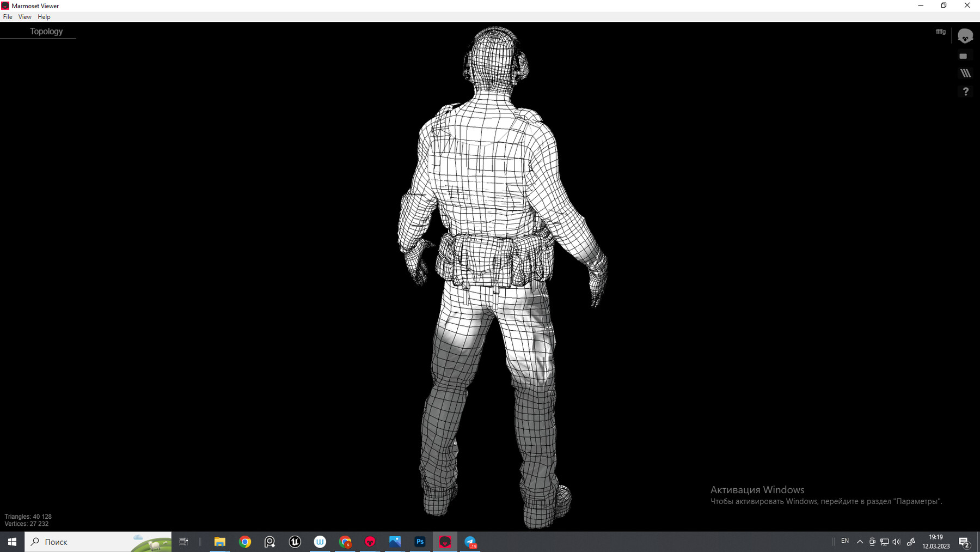Click the Marmoset skull logo icon
The height and width of the screenshot is (552, 980).
coord(964,35)
